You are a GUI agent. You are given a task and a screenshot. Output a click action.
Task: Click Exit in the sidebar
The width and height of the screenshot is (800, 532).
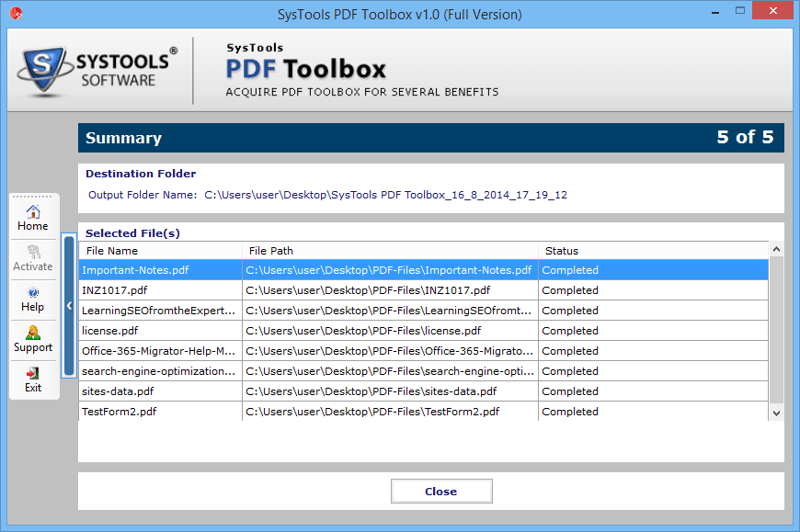[33, 379]
